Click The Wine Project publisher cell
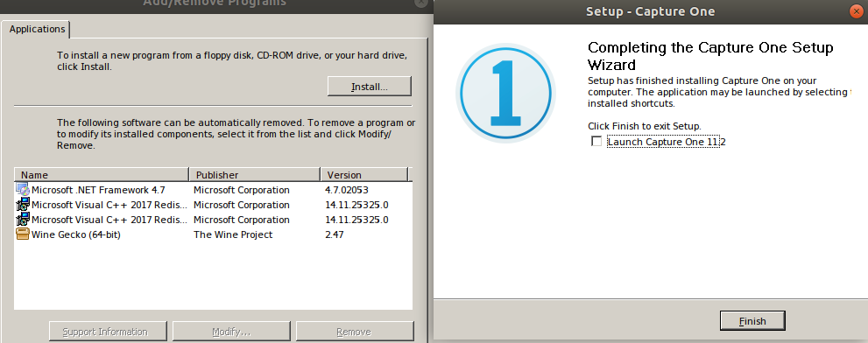 pyautogui.click(x=233, y=234)
